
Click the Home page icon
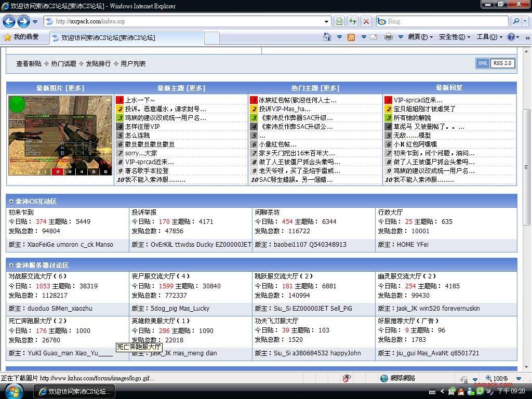pos(327,37)
